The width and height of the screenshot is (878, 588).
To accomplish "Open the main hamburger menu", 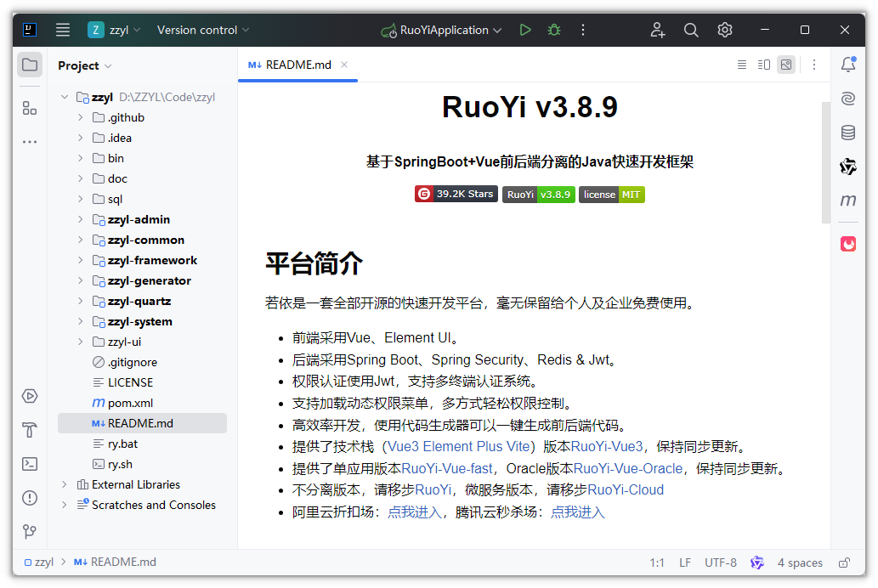I will (63, 31).
